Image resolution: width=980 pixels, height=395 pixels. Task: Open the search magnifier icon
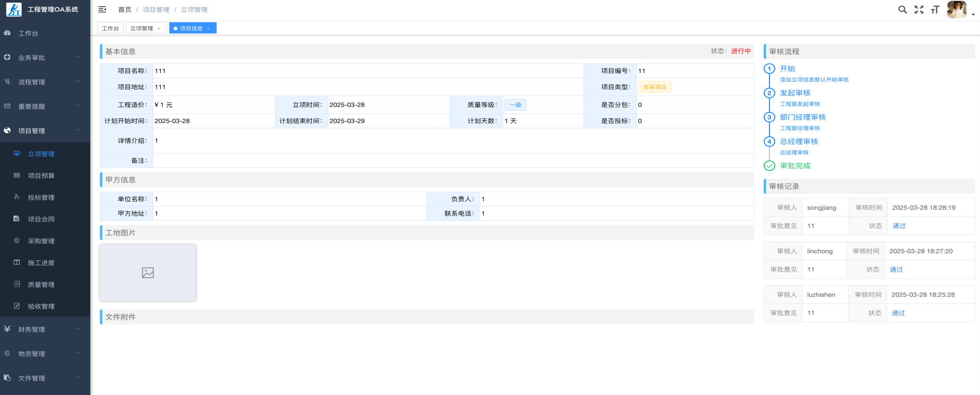(x=902, y=10)
